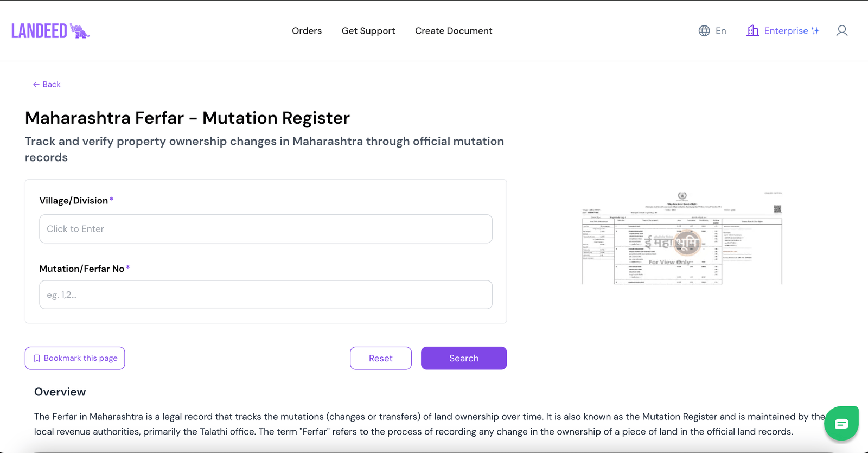Select the Orders menu item
The image size is (868, 453).
(x=307, y=31)
